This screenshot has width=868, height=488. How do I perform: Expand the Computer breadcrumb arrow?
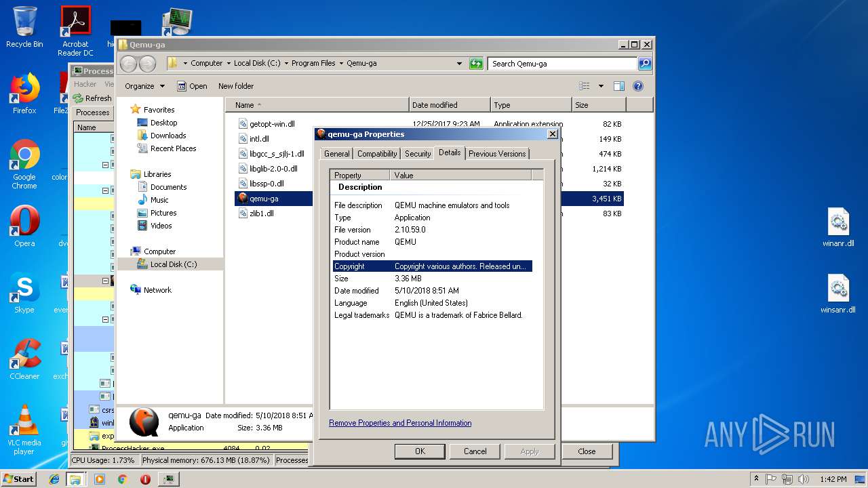pos(228,64)
